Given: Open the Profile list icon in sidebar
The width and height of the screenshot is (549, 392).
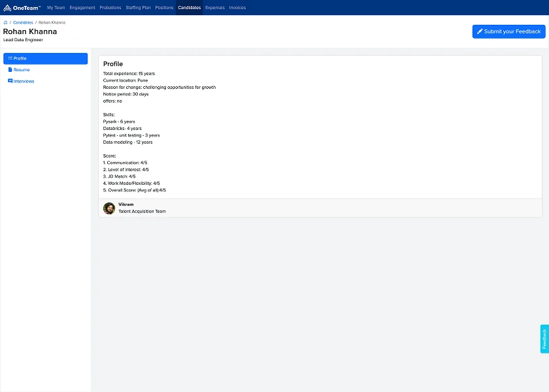Looking at the screenshot, I should [11, 58].
